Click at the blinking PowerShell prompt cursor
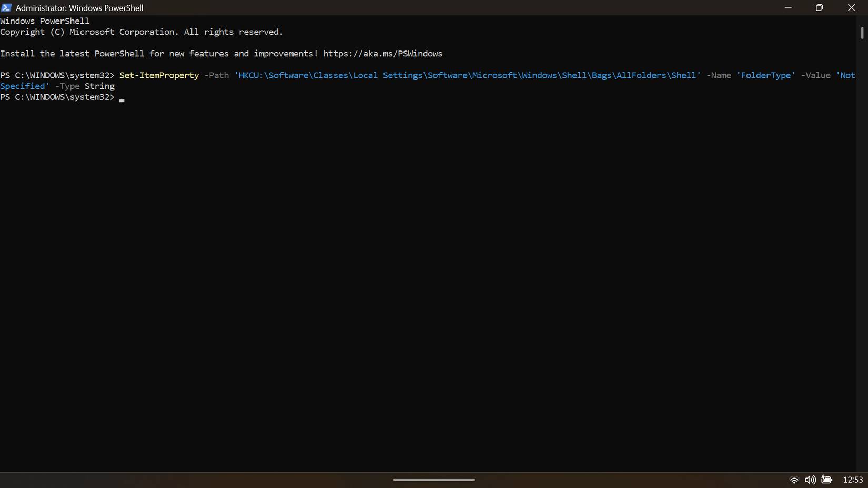 122,99
